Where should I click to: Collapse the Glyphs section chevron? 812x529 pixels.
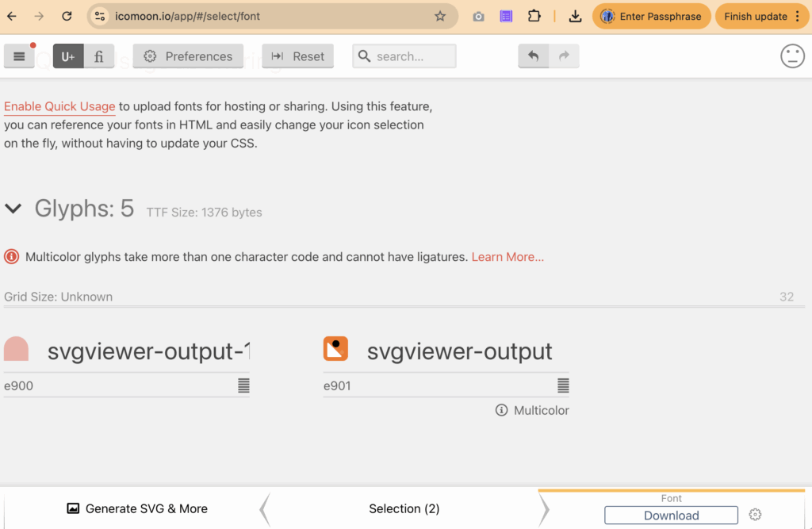point(13,209)
